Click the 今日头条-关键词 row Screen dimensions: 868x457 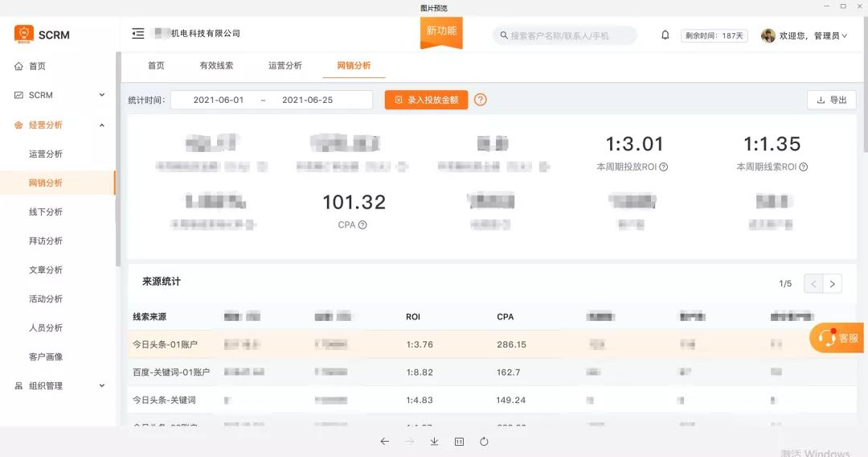pos(492,400)
